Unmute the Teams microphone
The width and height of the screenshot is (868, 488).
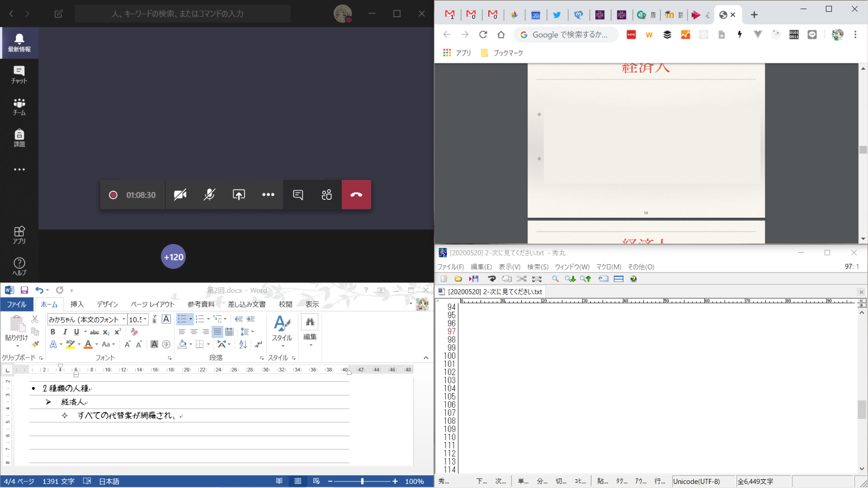coord(209,195)
